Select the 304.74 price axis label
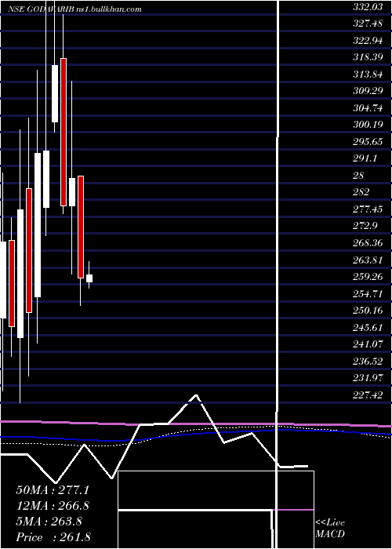Screen dimensions: 392x549 368,108
